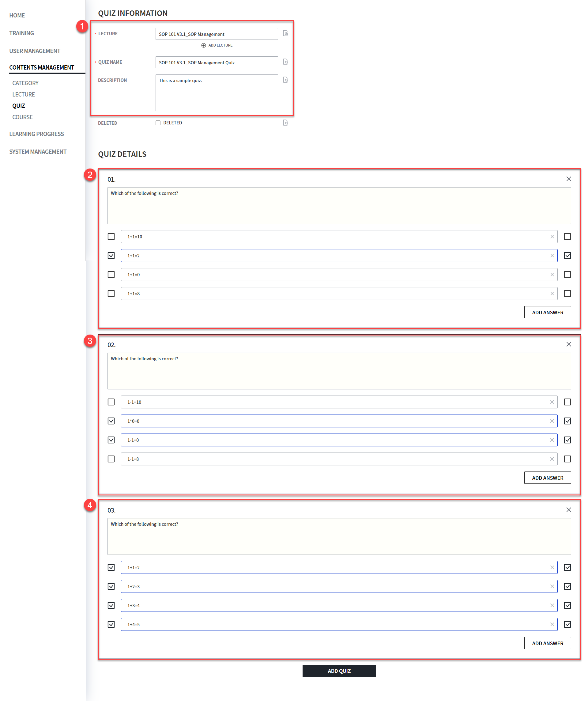This screenshot has width=588, height=701.
Task: Go to User Management in the sidebar
Action: [x=35, y=51]
